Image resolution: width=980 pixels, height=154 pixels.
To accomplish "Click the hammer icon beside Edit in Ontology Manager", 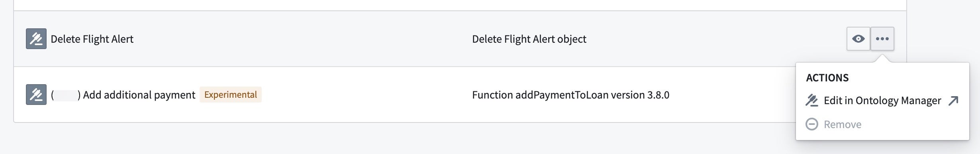I will click(x=811, y=101).
